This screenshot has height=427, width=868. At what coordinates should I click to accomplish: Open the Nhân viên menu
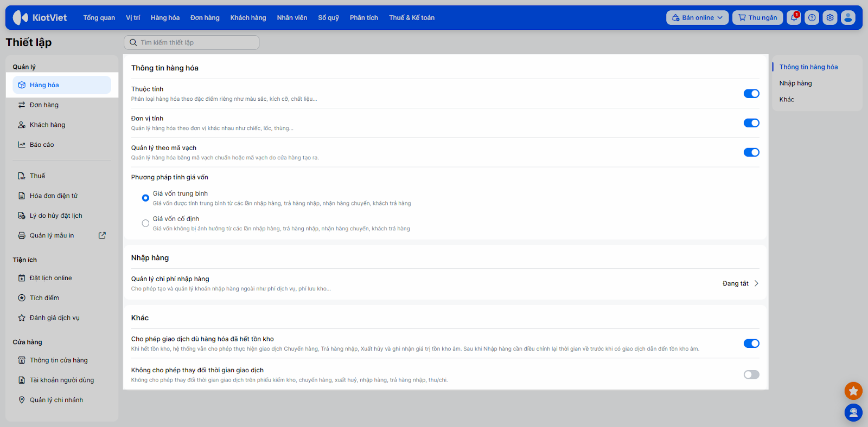292,18
